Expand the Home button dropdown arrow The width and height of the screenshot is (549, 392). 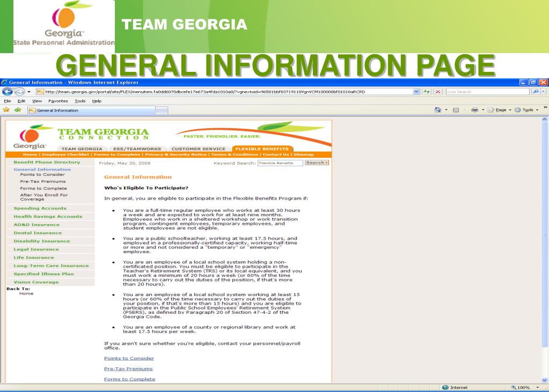coord(446,110)
